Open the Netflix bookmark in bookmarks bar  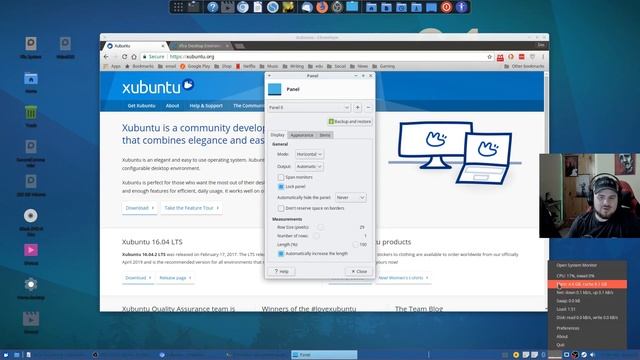pos(246,66)
